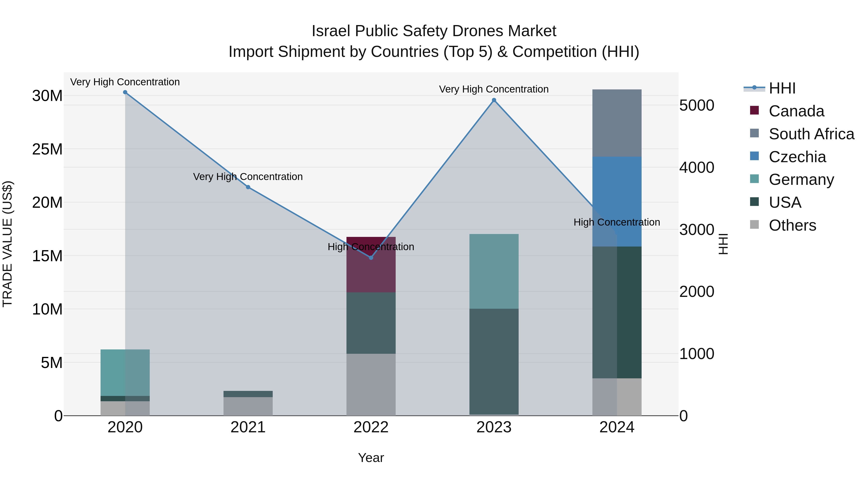The image size is (868, 488).
Task: Click the Canada legend color swatch
Action: click(x=754, y=110)
